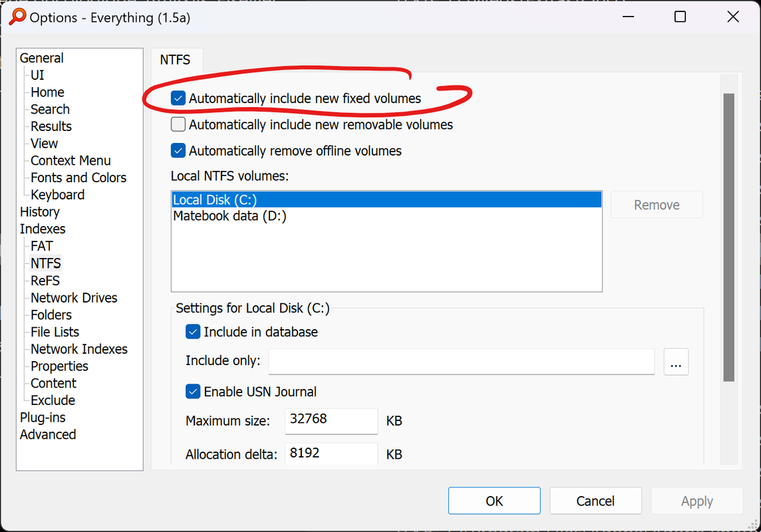Disable Enable USN Journal checkbox
Image resolution: width=761 pixels, height=532 pixels.
[x=193, y=392]
